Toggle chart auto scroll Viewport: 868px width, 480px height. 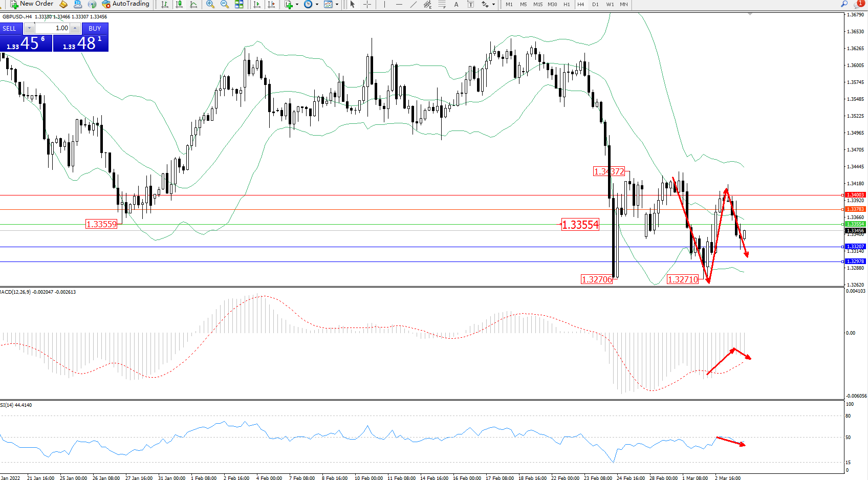click(x=257, y=4)
